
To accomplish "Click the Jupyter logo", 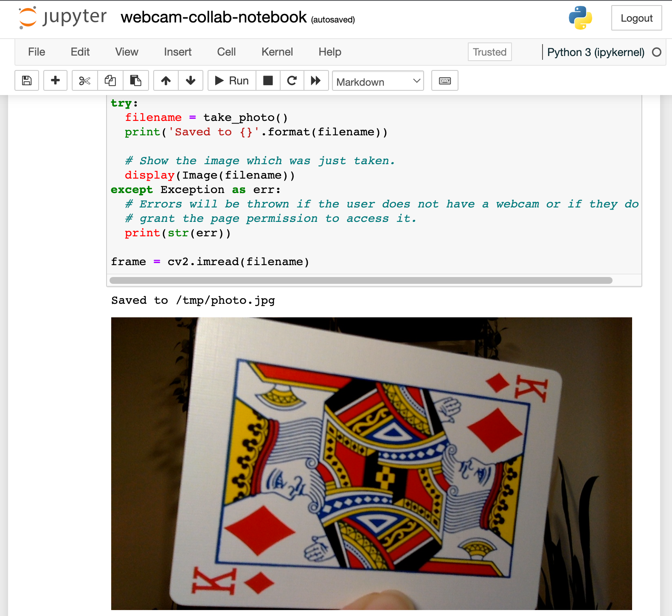I will [62, 18].
